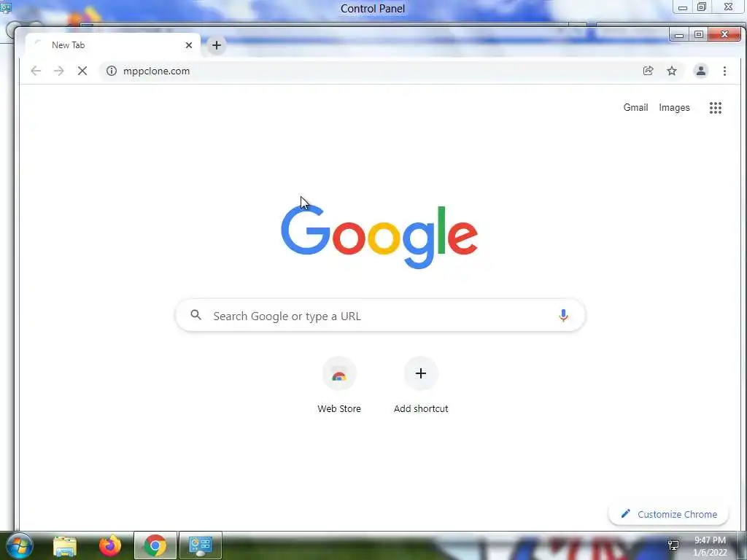Open a new tab with the plus button
This screenshot has height=560, width=747.
tap(216, 45)
